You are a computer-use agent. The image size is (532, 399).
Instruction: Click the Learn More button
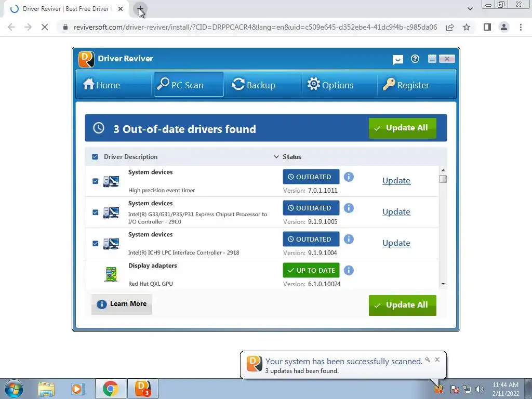tap(122, 304)
